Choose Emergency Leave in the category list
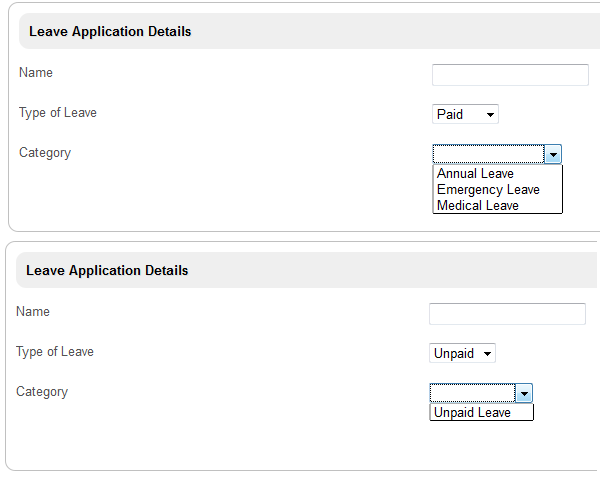This screenshot has width=600, height=480. [x=488, y=190]
